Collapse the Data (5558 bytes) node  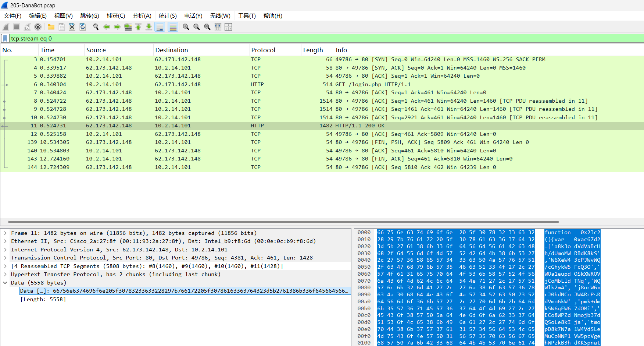(5, 283)
